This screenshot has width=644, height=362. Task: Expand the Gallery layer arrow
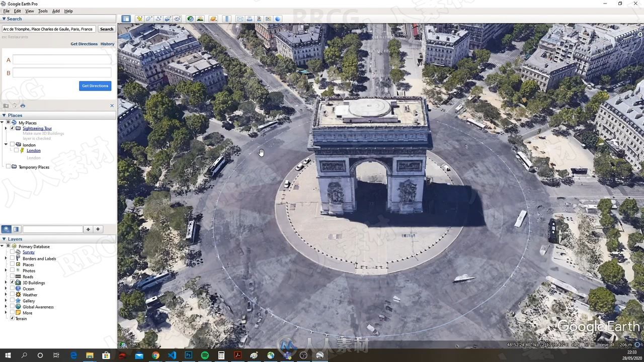[x=6, y=301]
